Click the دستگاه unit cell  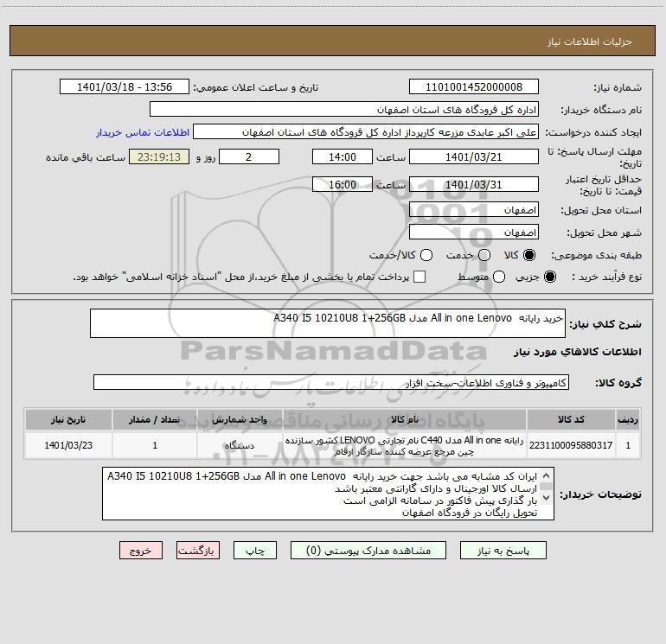click(240, 445)
